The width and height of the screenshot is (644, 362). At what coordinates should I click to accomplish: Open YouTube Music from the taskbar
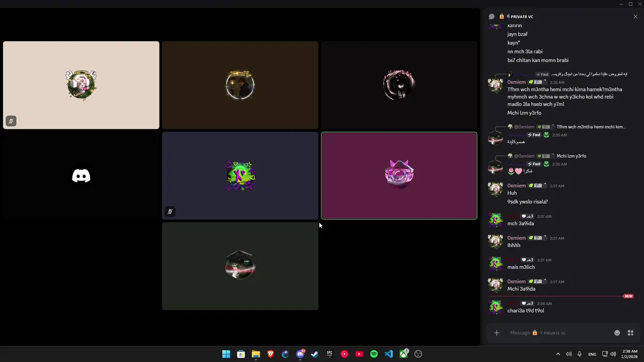point(344,354)
